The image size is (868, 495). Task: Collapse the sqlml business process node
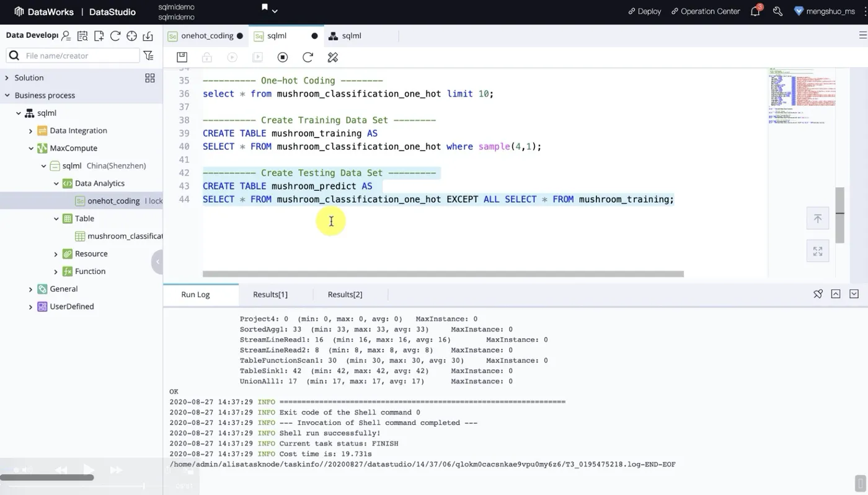pyautogui.click(x=19, y=113)
